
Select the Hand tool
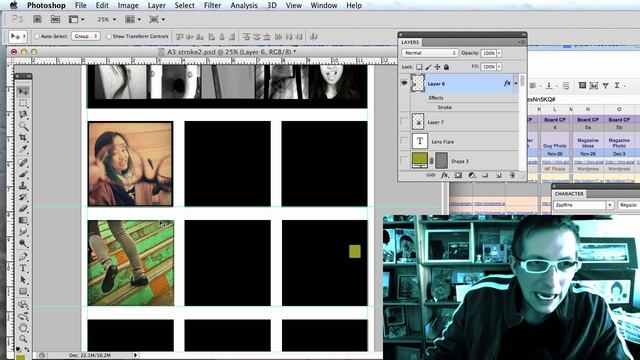tap(23, 327)
